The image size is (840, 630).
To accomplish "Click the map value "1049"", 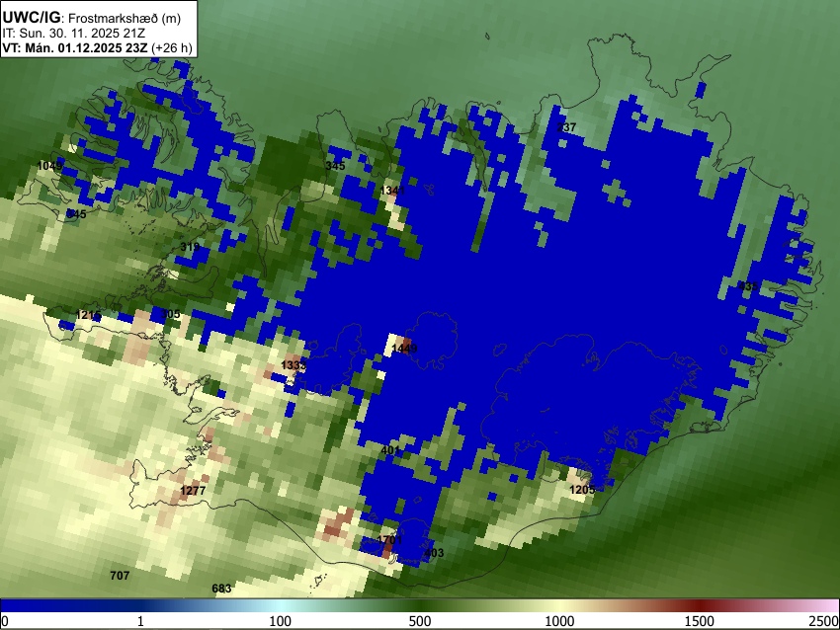I will click(x=49, y=166).
